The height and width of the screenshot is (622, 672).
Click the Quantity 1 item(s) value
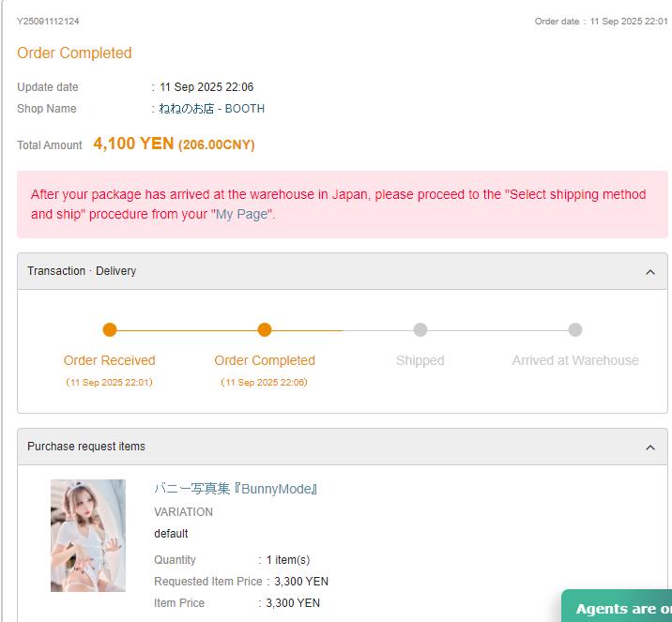coord(288,560)
